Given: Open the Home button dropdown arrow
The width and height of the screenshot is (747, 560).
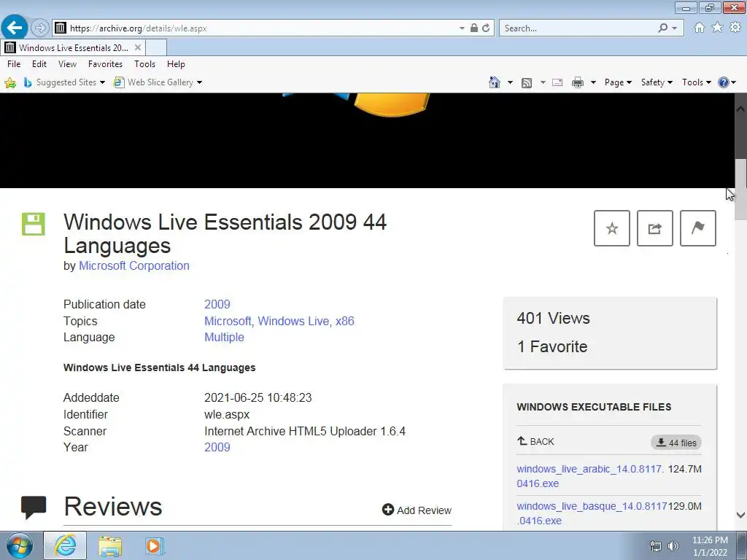Looking at the screenshot, I should tap(510, 82).
